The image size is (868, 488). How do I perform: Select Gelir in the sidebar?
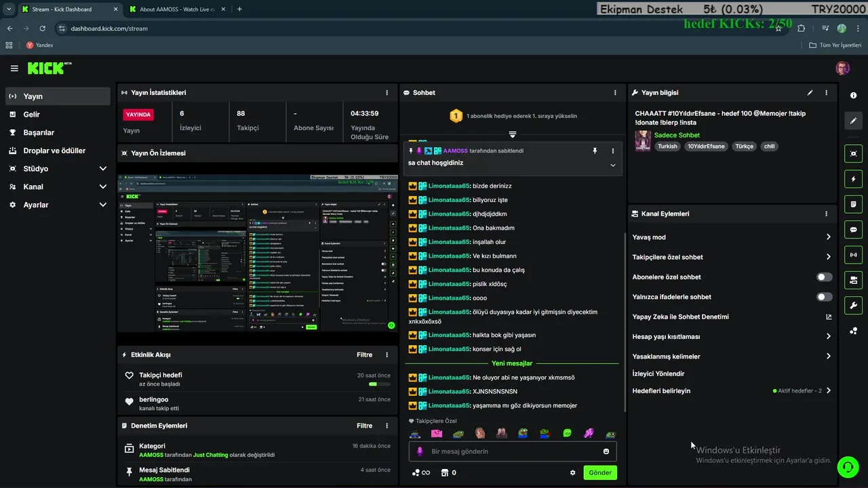tap(58, 115)
